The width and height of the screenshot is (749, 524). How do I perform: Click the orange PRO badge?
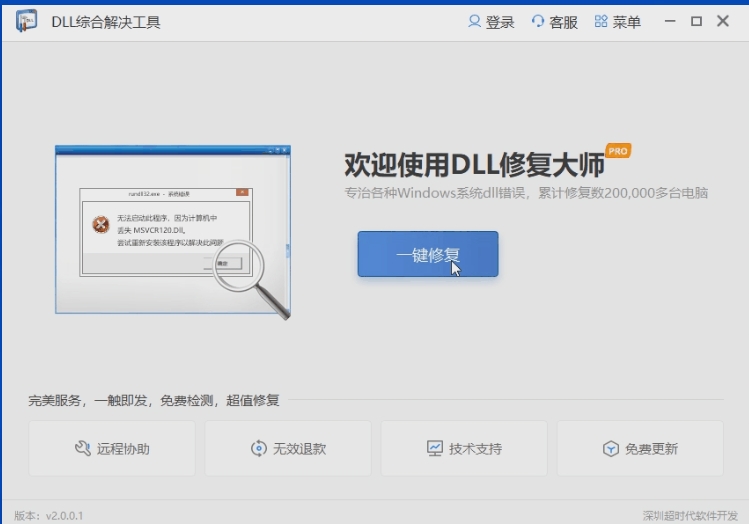click(x=618, y=151)
